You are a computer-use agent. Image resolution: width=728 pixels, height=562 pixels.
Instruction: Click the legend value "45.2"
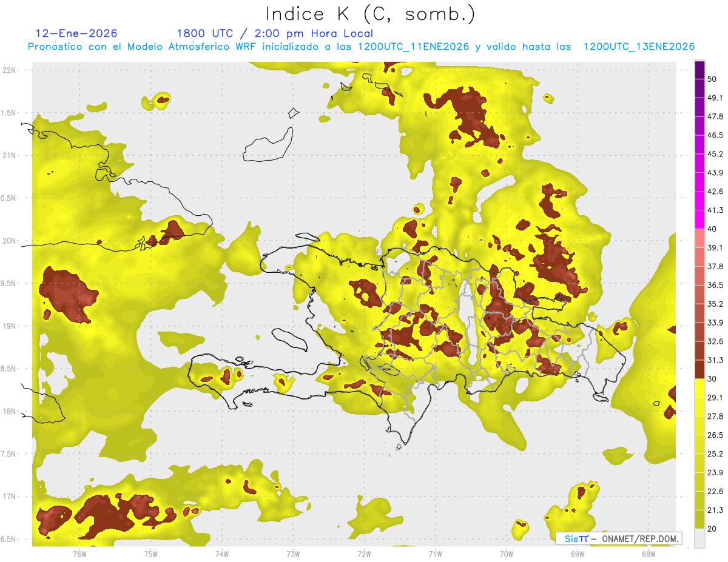715,154
